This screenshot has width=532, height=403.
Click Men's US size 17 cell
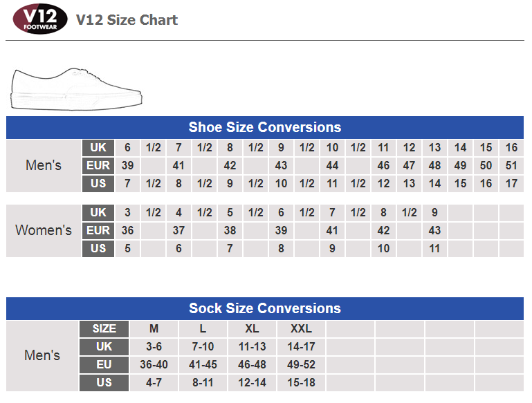pos(511,184)
